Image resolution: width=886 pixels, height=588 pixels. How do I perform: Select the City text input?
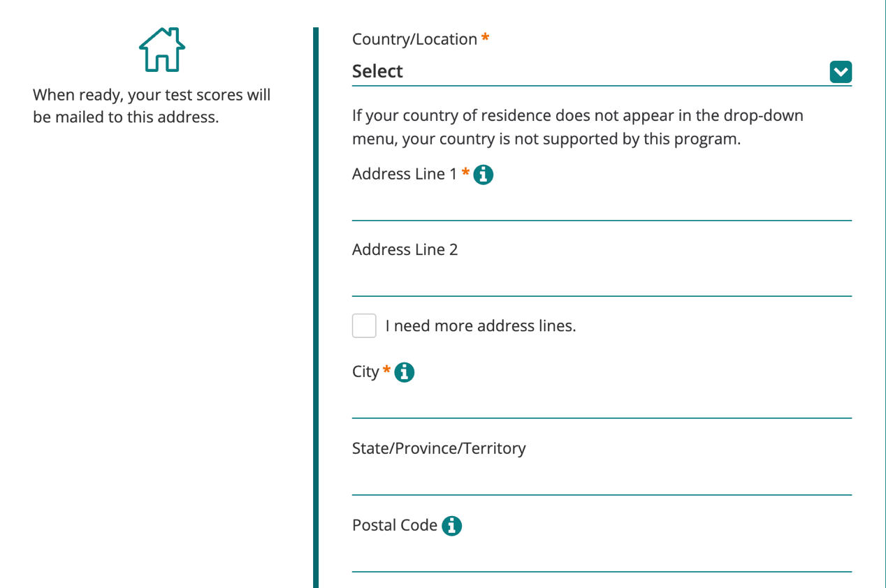tap(601, 404)
